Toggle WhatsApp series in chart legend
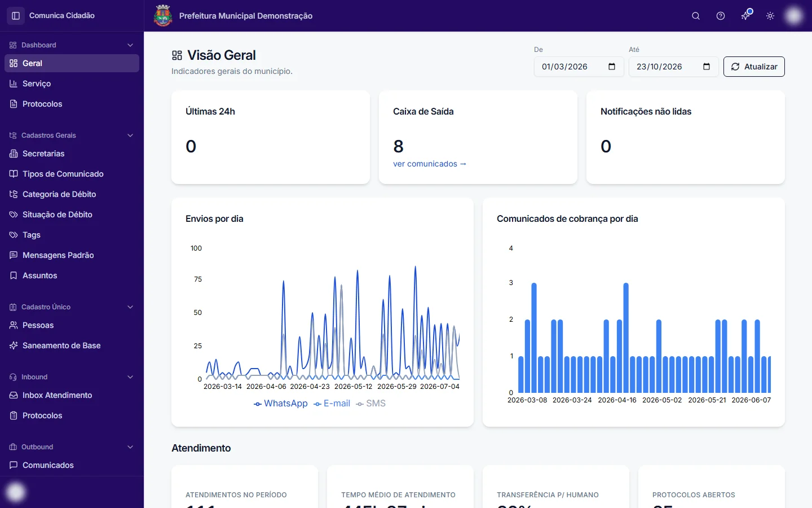Viewport: 812px width, 508px height. (x=281, y=404)
